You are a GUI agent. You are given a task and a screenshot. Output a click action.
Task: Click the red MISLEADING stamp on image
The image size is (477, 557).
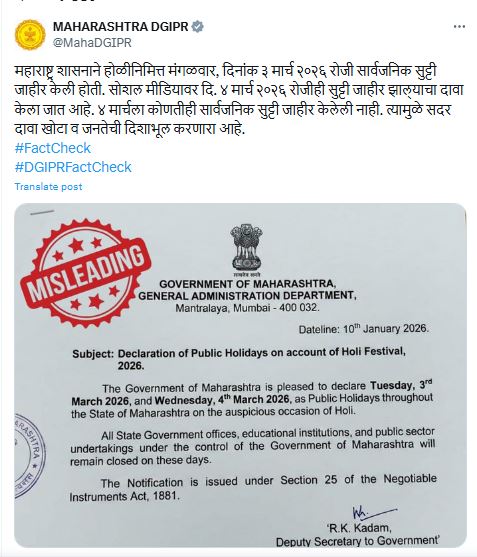pos(85,273)
